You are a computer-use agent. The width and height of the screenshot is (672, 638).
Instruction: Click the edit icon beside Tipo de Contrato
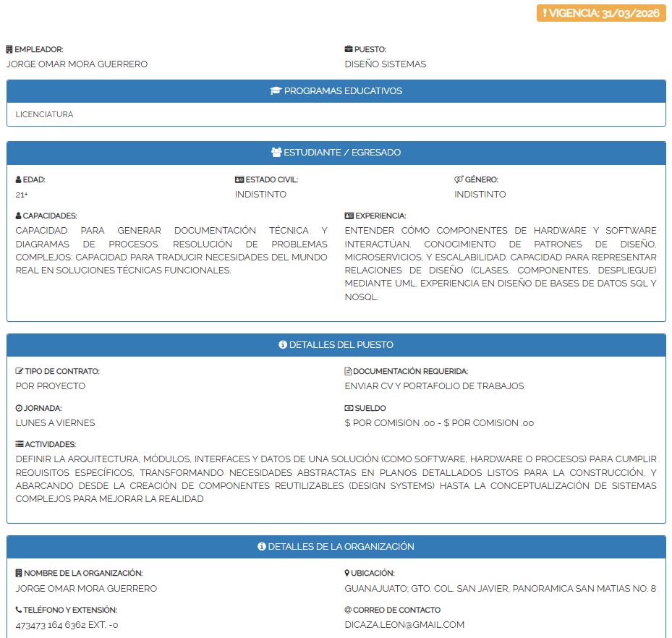click(20, 371)
